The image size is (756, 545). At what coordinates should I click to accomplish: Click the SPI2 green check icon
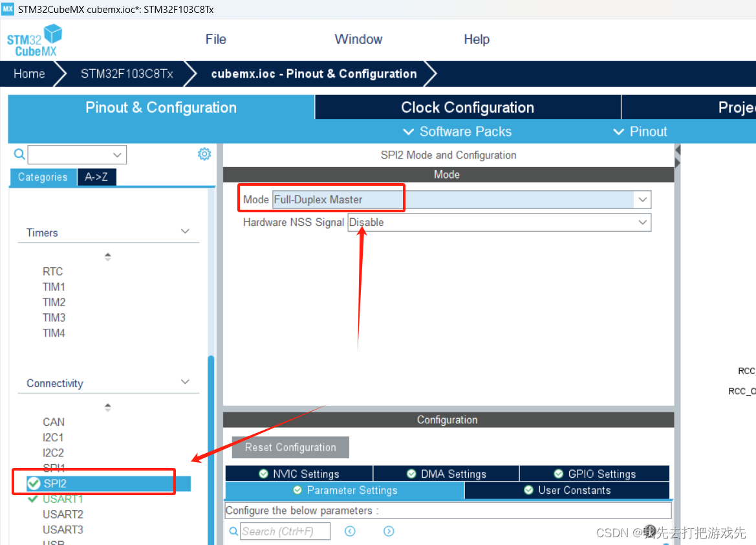click(34, 484)
